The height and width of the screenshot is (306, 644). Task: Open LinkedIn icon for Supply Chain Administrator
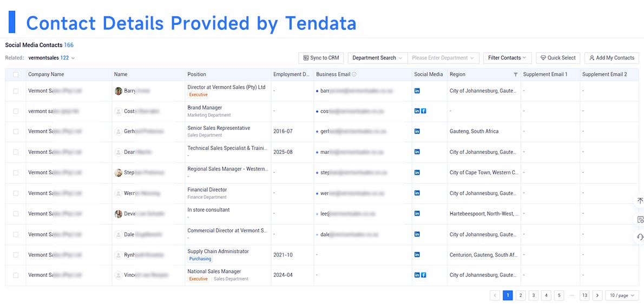pos(417,255)
